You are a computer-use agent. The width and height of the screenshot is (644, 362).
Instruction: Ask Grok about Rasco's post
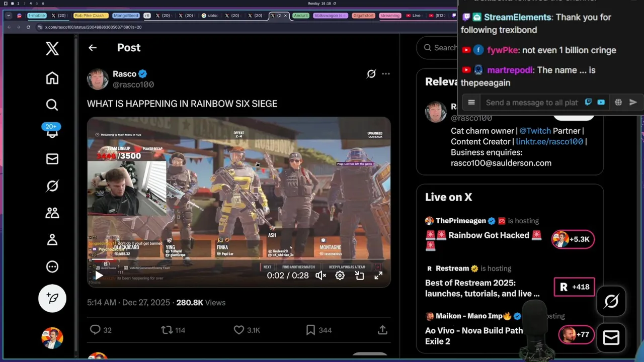pyautogui.click(x=371, y=74)
